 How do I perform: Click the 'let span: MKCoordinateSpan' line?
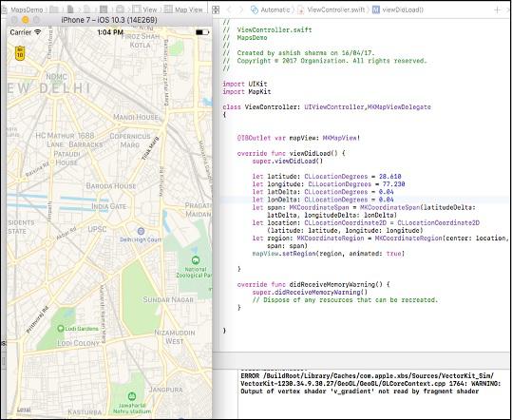[364, 208]
